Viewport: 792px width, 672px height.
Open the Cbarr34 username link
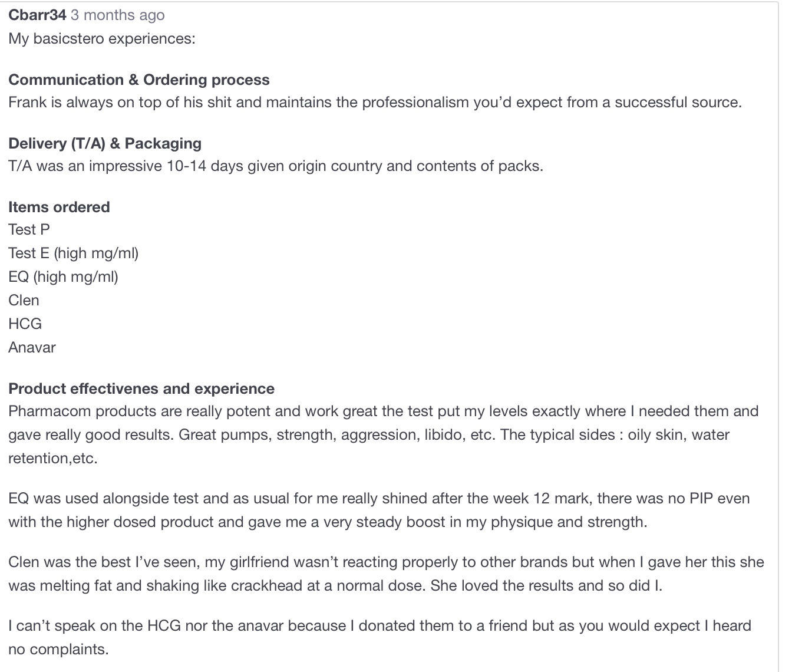pos(37,15)
